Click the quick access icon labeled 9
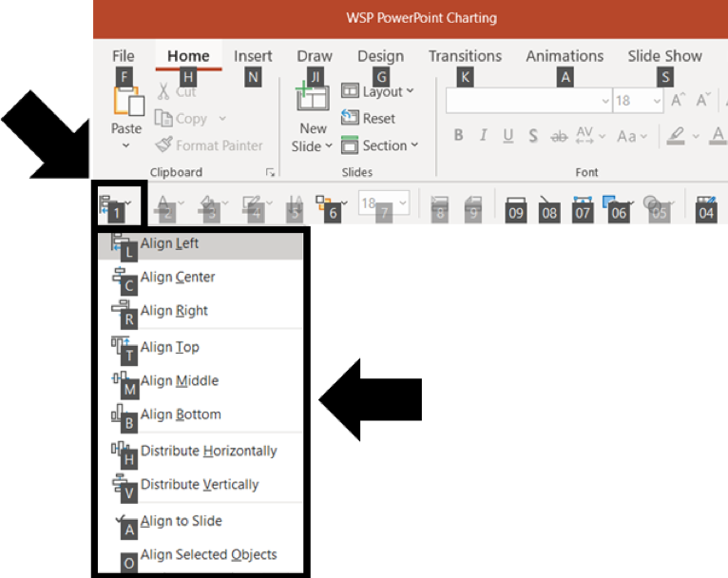This screenshot has height=578, width=728. (472, 204)
